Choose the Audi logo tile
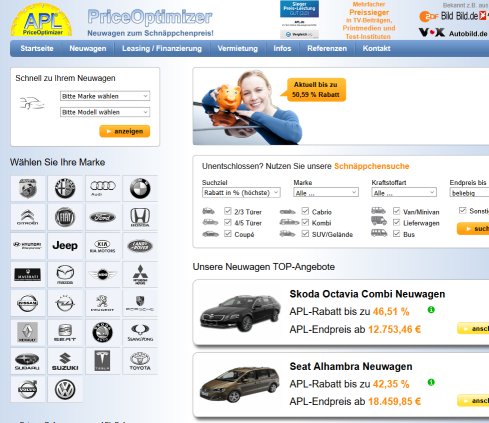The image size is (489, 423). [x=103, y=189]
